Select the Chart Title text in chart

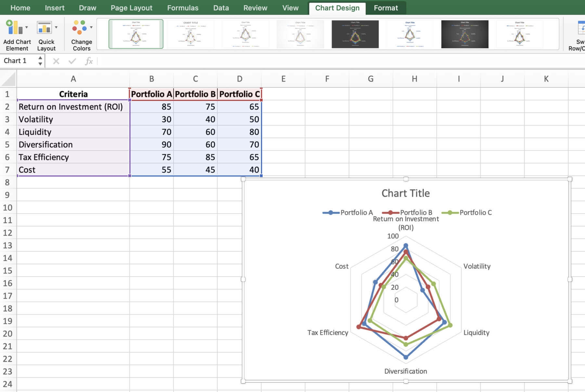pos(405,193)
